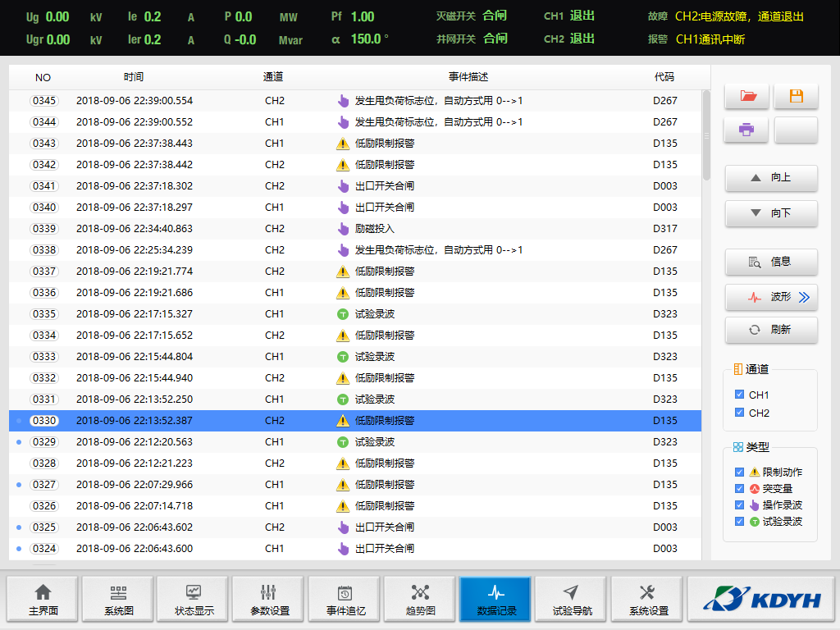Image resolution: width=840 pixels, height=630 pixels.
Task: Open the 系统图 system diagram page
Action: click(118, 599)
